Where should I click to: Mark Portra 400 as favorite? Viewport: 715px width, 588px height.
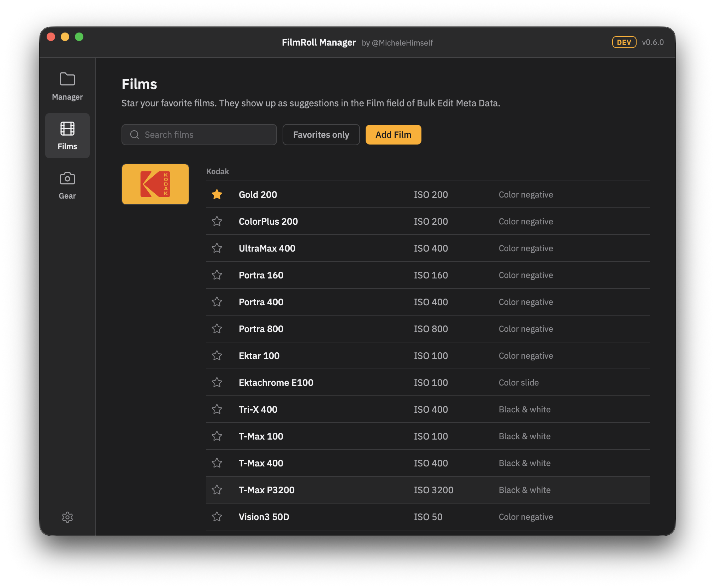[x=217, y=302]
